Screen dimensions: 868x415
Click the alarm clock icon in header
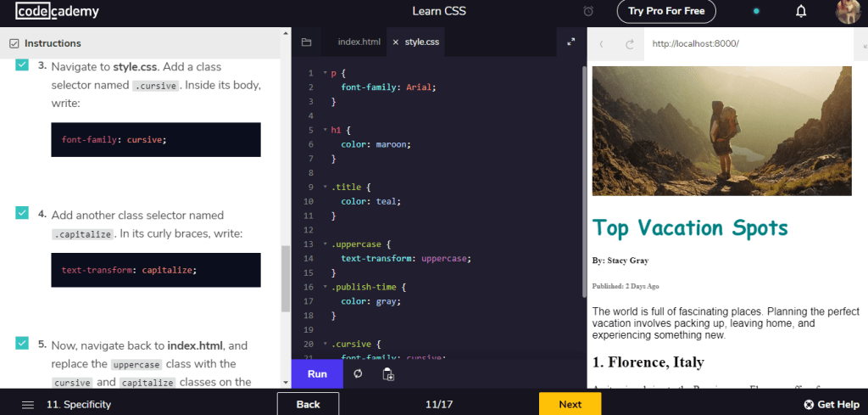(x=589, y=12)
